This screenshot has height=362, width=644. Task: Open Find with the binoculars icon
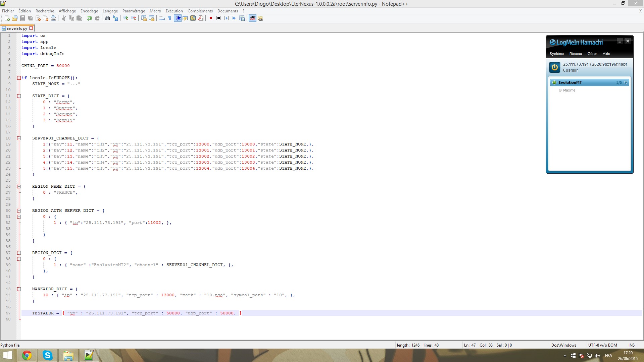(108, 18)
